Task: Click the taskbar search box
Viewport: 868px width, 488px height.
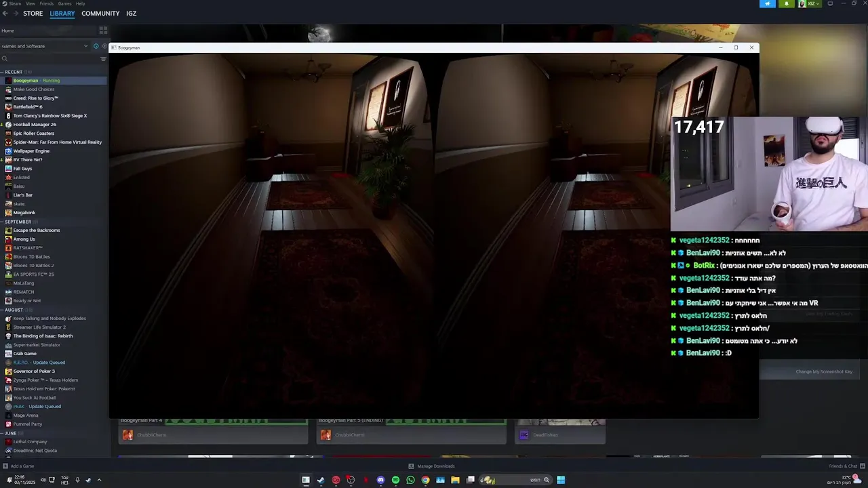Action: click(515, 480)
